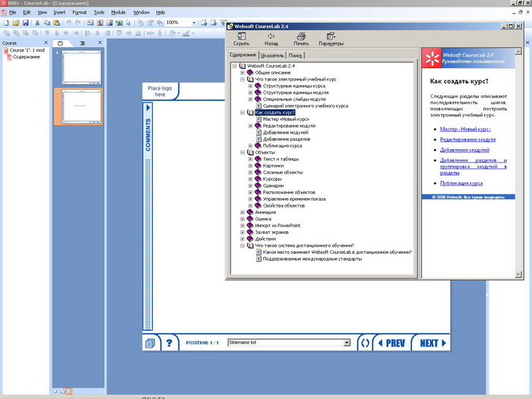Collapse Что такое электронный учебный курс node
This screenshot has width=532, height=399.
point(242,79)
